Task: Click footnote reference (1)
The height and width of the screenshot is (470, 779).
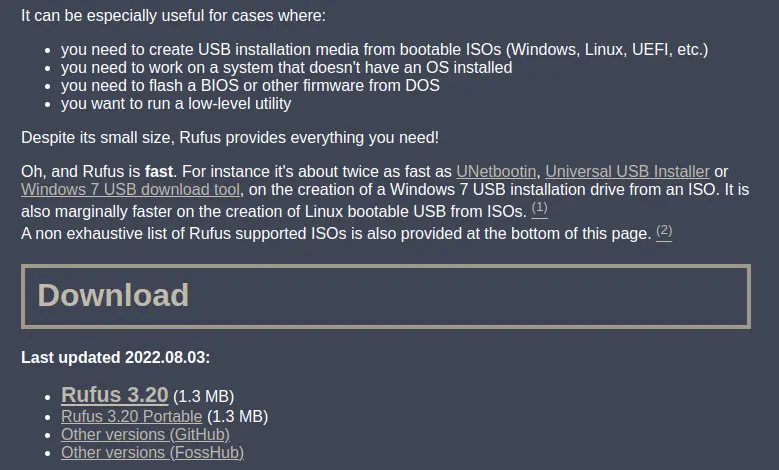Action: coord(540,208)
